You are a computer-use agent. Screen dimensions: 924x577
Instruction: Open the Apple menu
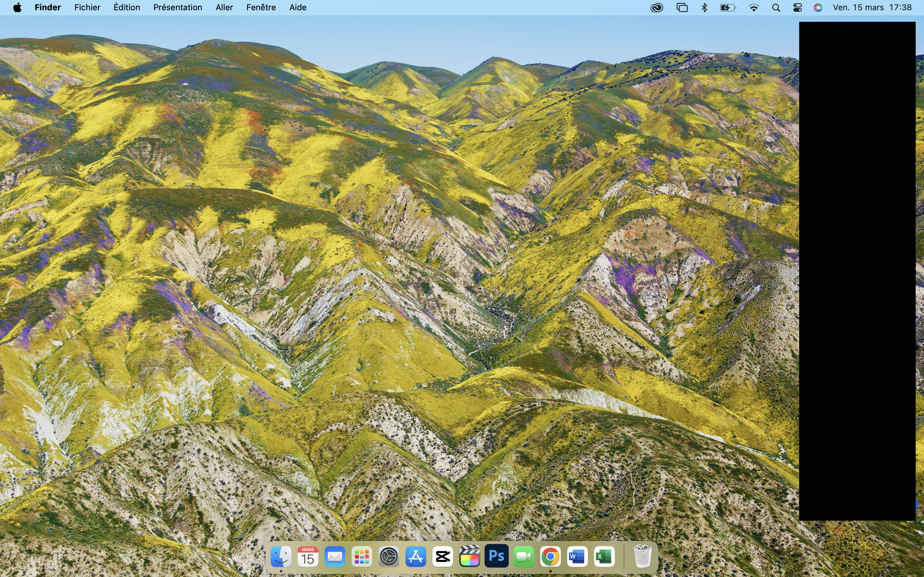[x=17, y=8]
